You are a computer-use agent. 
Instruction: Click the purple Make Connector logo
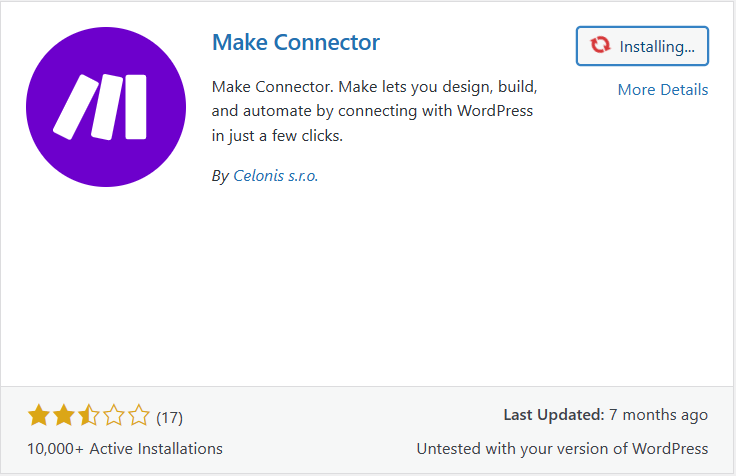pyautogui.click(x=106, y=107)
